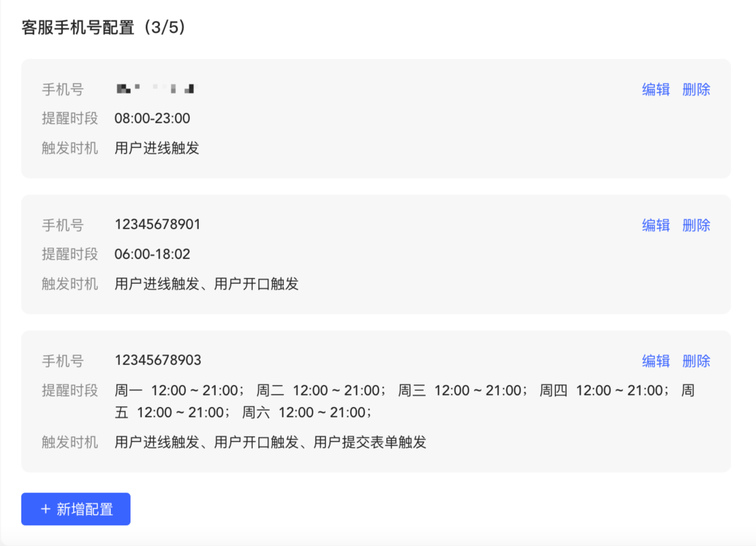The image size is (756, 546).
Task: Click the 提醒时段 label in second card
Action: 69,254
